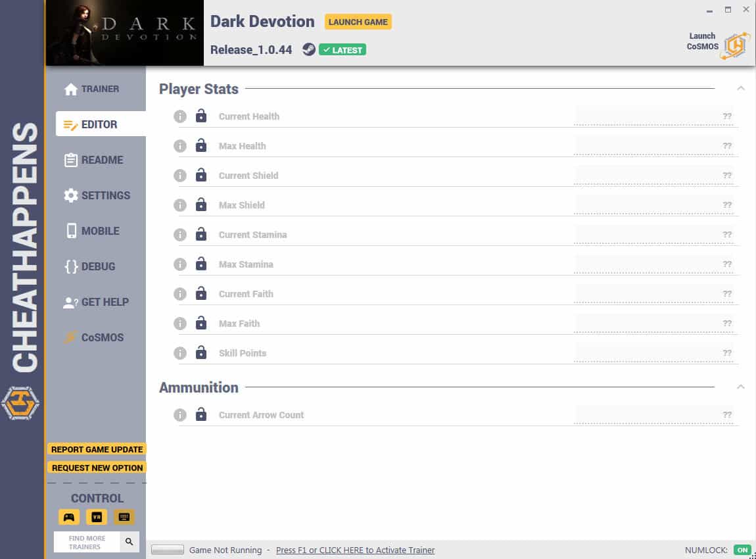Open the Mobile tab
The height and width of the screenshot is (559, 756).
[93, 231]
